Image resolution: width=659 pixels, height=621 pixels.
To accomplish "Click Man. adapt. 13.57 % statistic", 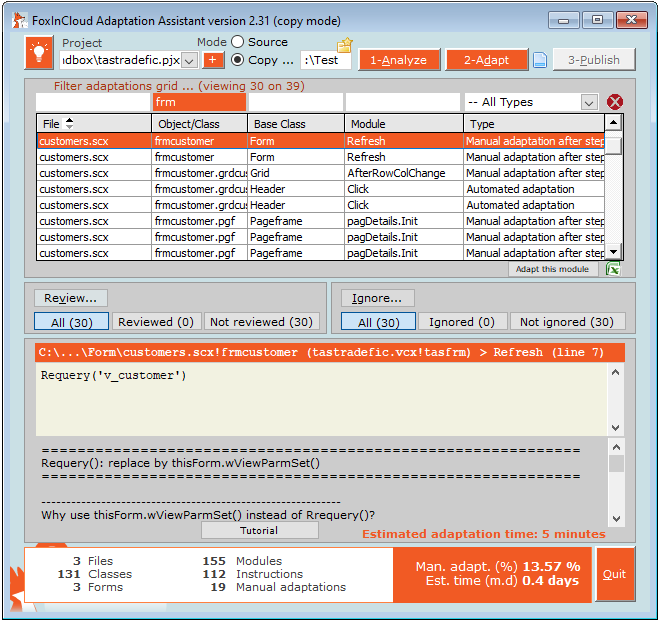I will 498,567.
